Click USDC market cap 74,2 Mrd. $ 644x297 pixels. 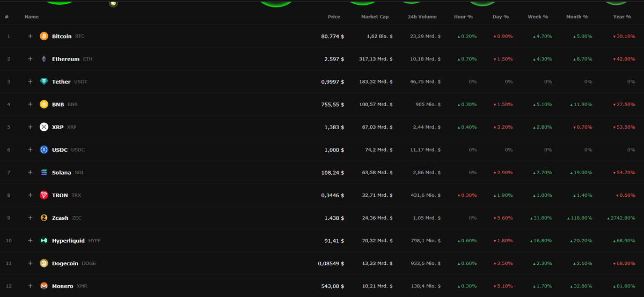379,150
